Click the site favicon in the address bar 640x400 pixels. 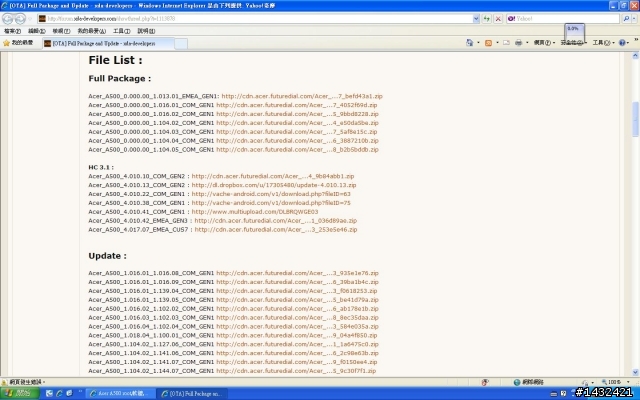[x=42, y=19]
